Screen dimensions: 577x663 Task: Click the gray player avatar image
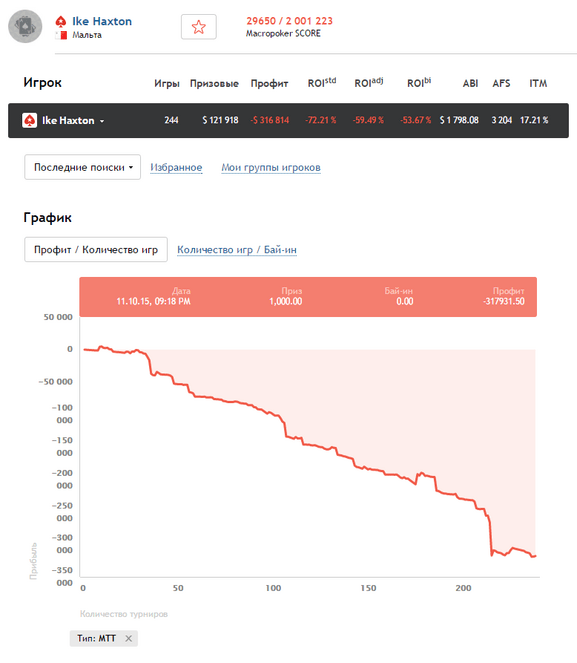[25, 27]
